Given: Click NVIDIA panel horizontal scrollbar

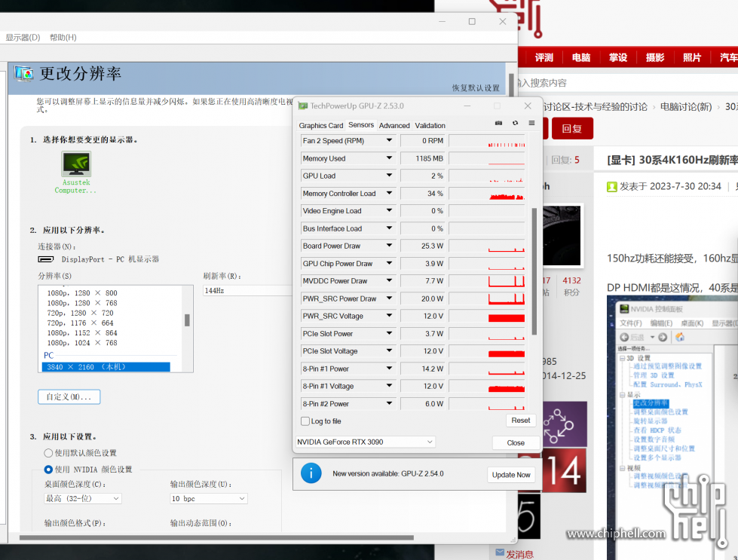Looking at the screenshot, I should pos(216,537).
